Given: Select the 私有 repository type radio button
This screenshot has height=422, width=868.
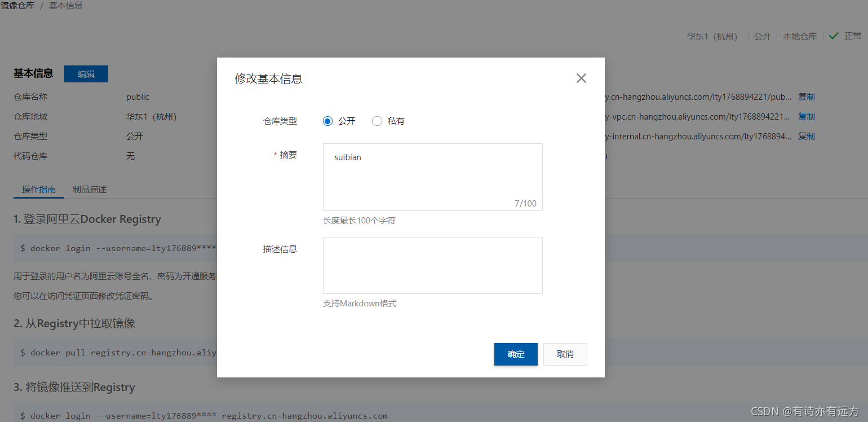Looking at the screenshot, I should coord(377,121).
